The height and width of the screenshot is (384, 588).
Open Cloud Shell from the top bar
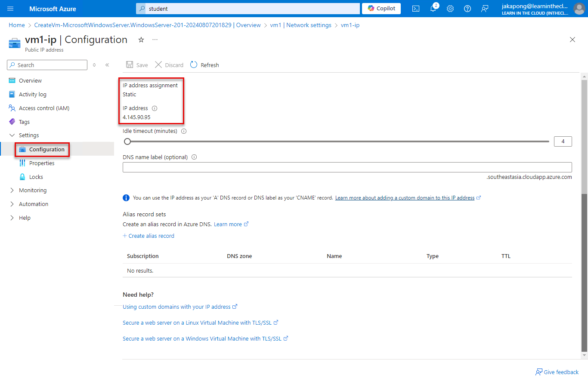(416, 9)
